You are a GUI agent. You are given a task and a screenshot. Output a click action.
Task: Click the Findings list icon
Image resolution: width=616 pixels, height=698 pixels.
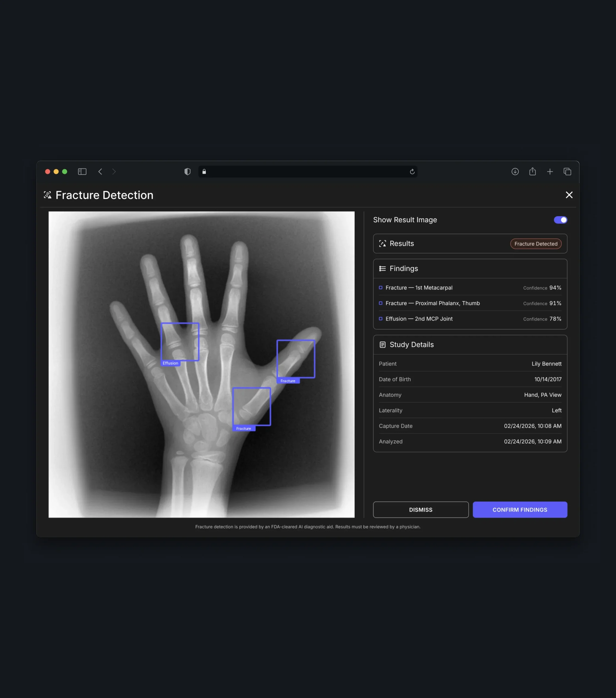[x=383, y=268]
